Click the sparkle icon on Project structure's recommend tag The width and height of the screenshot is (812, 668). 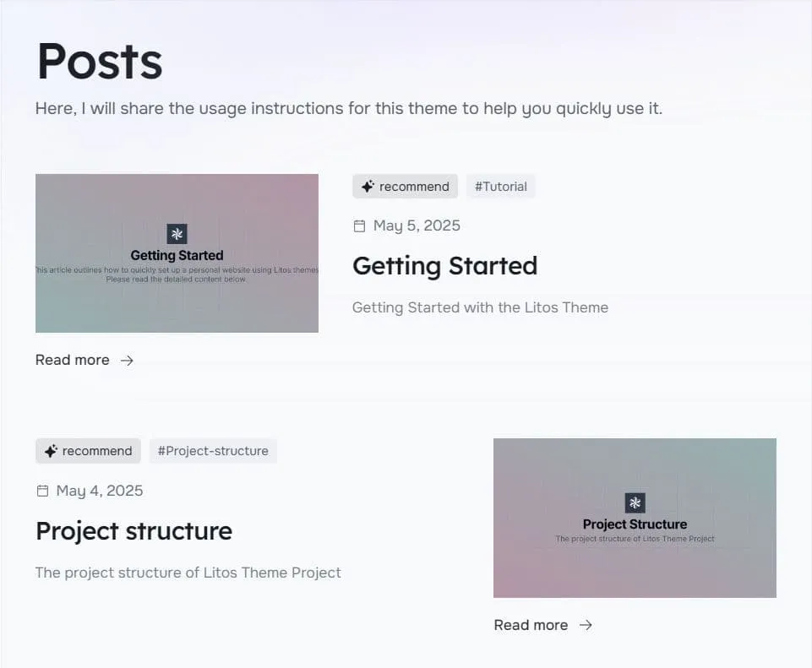[51, 451]
